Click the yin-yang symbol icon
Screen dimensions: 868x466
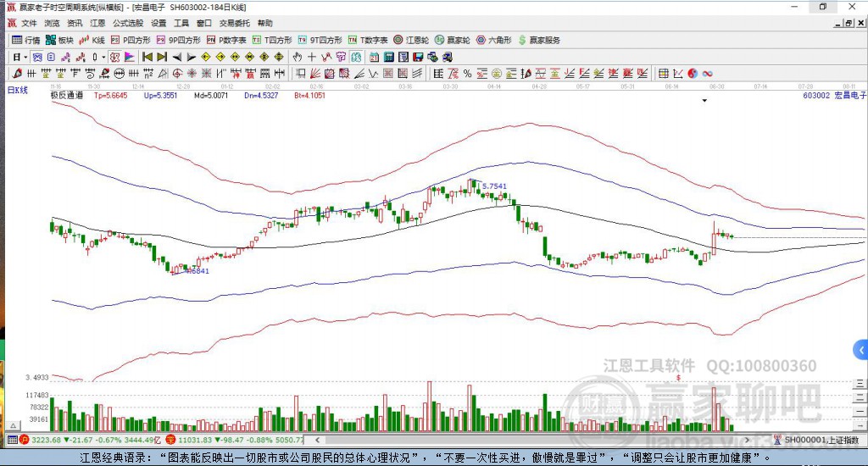693,74
